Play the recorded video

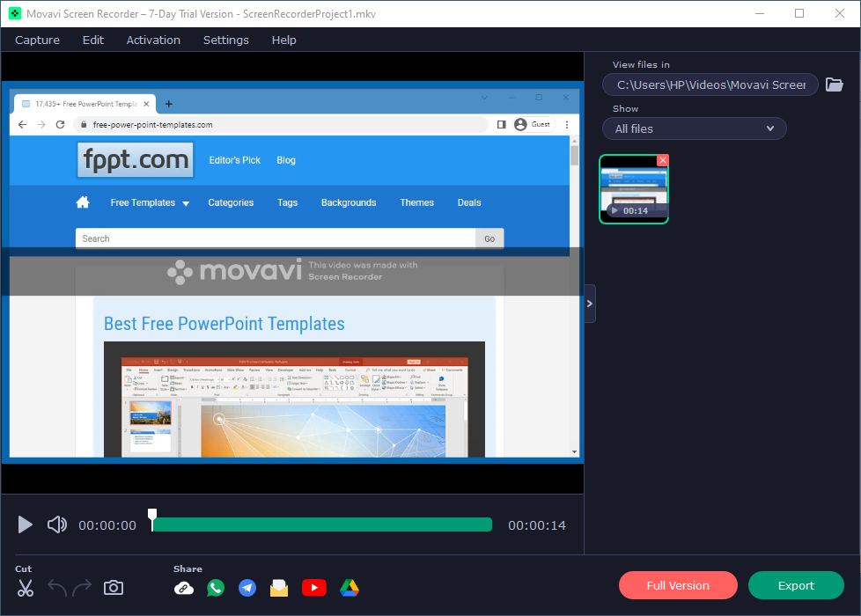(x=25, y=524)
